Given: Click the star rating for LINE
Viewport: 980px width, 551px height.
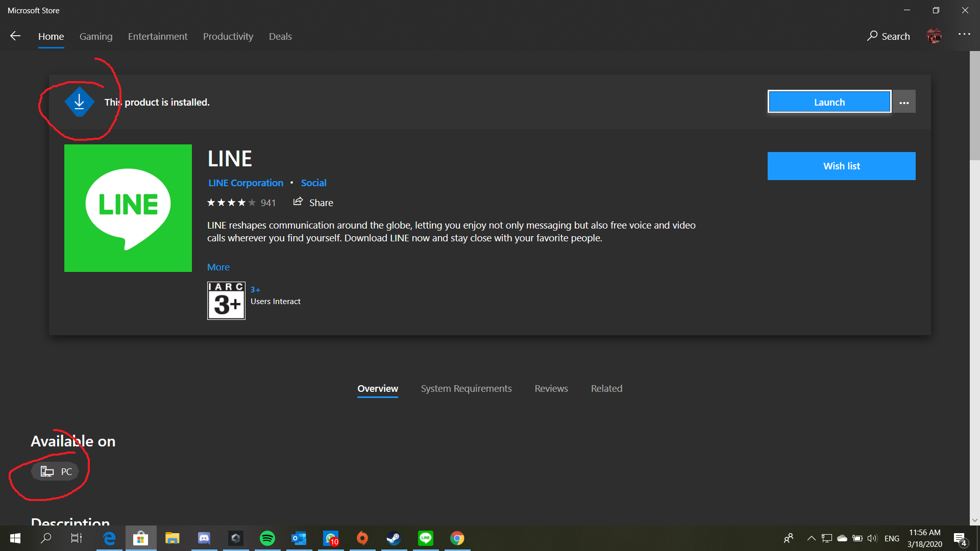Looking at the screenshot, I should point(231,203).
